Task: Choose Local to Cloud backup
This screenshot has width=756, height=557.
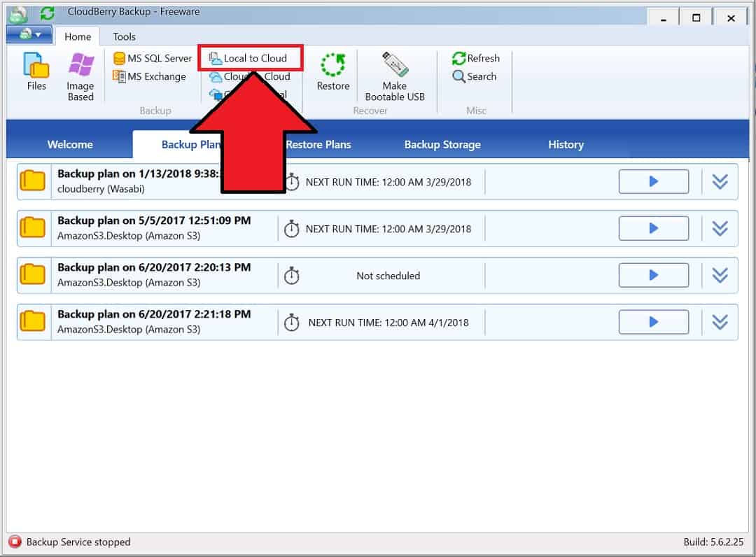Action: [250, 58]
